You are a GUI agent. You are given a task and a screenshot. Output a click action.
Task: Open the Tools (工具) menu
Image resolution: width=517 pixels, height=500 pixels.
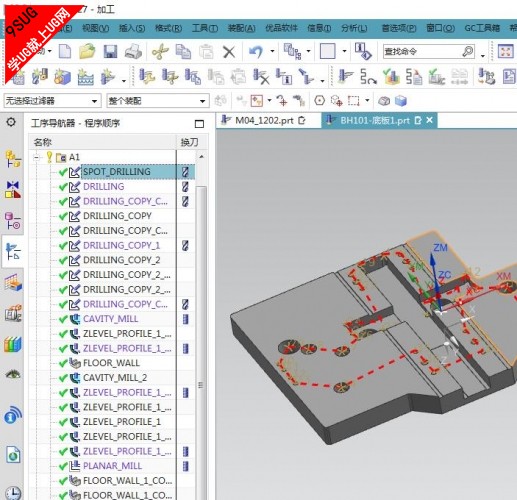[x=205, y=28]
